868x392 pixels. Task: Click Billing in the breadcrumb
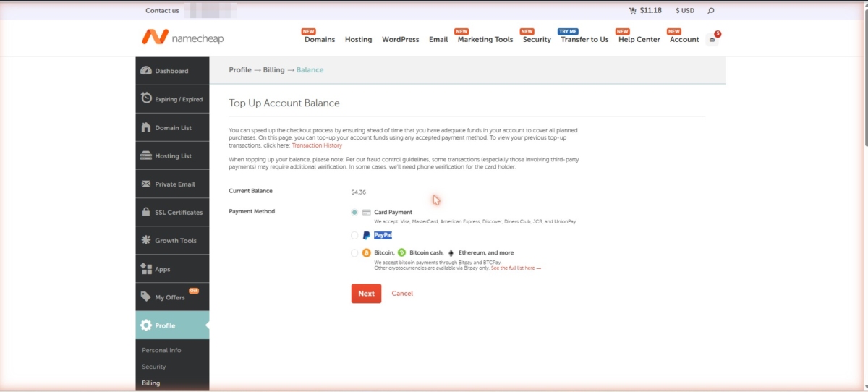(274, 70)
